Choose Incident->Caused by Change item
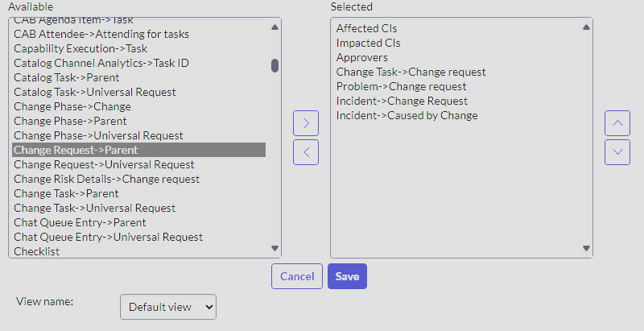Image resolution: width=644 pixels, height=331 pixels. (x=407, y=115)
